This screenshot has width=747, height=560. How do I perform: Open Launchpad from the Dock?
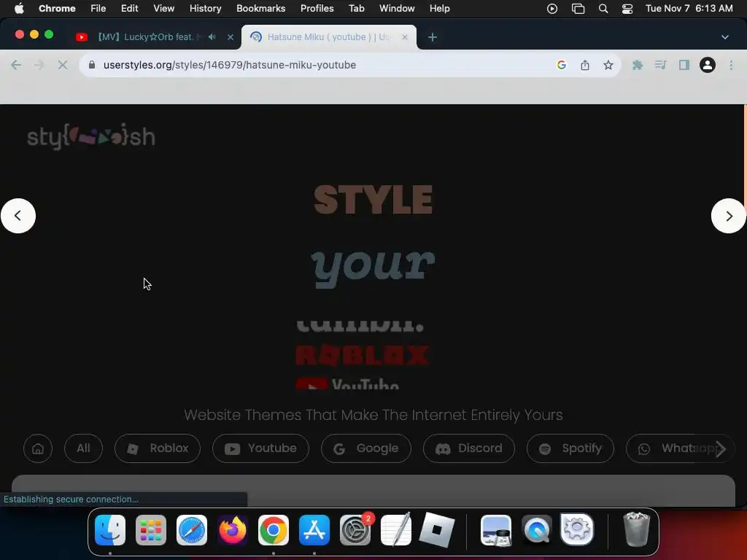151,530
